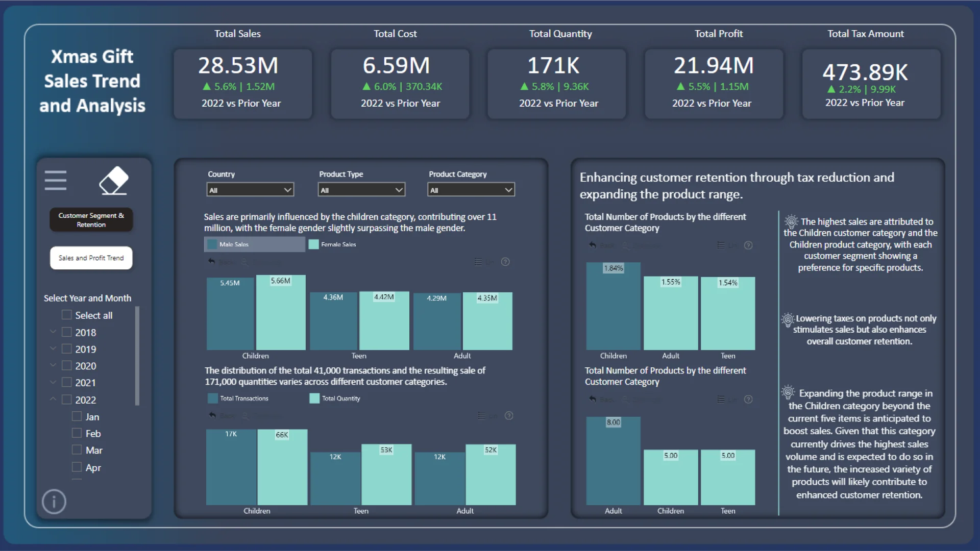Open help icon on the 8.00 products chart
This screenshot has height=551, width=980.
(x=748, y=399)
